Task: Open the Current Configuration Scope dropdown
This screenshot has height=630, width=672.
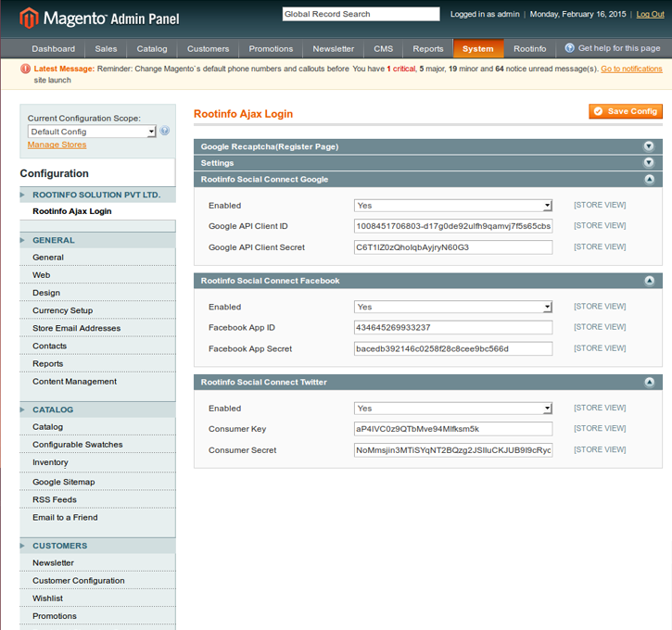Action: point(92,132)
